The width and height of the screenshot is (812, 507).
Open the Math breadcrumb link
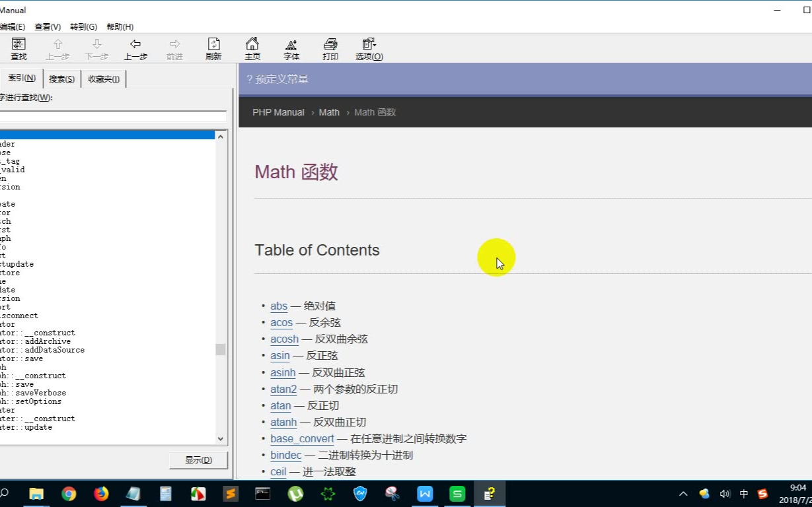(328, 112)
